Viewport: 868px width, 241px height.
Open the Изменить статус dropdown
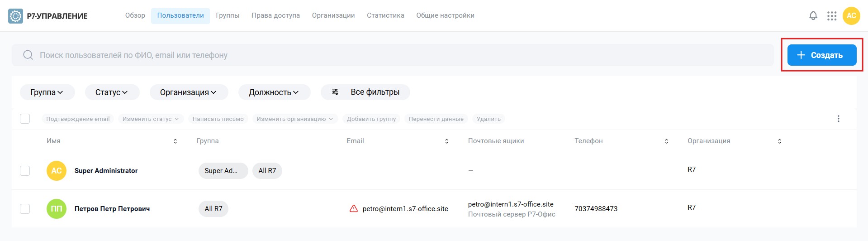pos(151,119)
